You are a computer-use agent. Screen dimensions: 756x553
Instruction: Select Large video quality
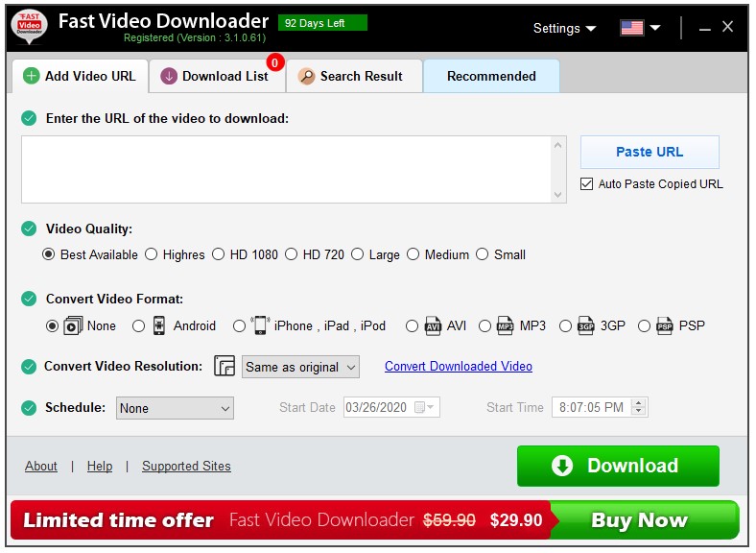357,254
